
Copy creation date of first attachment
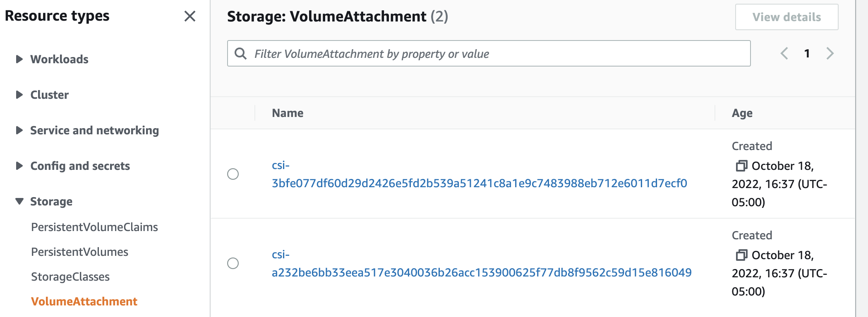point(741,166)
